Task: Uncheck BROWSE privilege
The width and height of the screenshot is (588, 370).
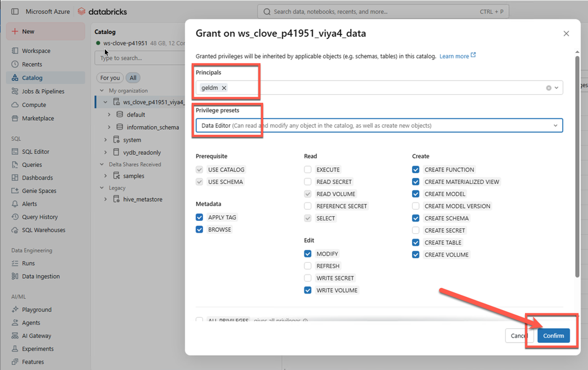Action: click(x=200, y=229)
